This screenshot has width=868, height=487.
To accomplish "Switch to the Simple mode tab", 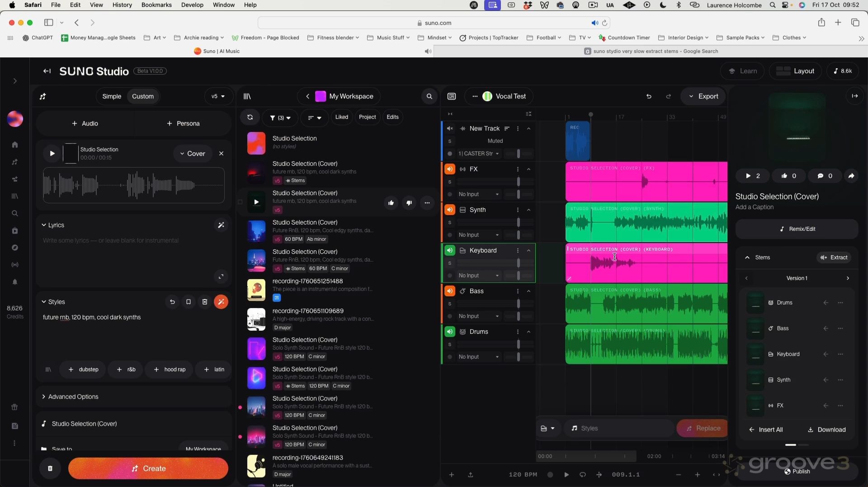I will click(112, 96).
